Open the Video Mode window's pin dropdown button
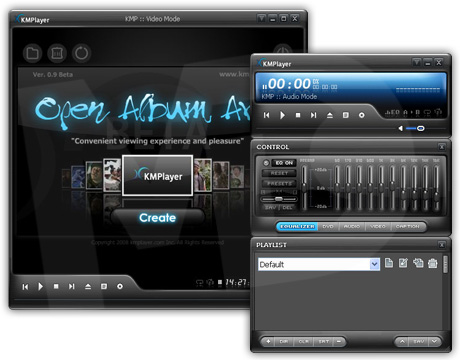Screen dimensions: 460x360 point(261,18)
